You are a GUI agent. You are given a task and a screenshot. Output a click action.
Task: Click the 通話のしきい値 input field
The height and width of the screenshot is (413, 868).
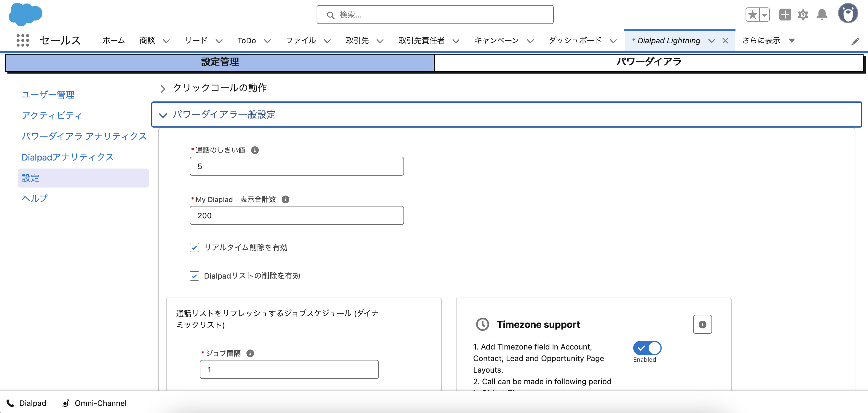(296, 166)
